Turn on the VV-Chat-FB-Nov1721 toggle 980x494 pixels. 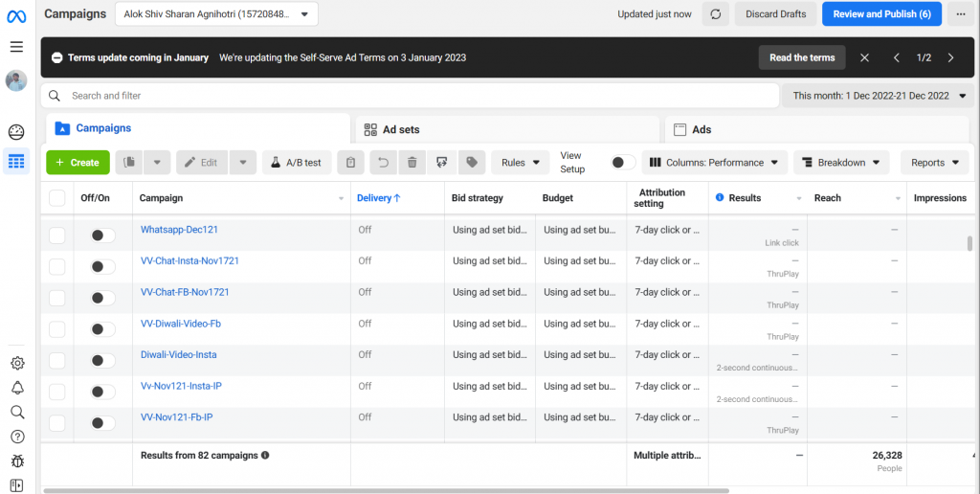point(102,298)
